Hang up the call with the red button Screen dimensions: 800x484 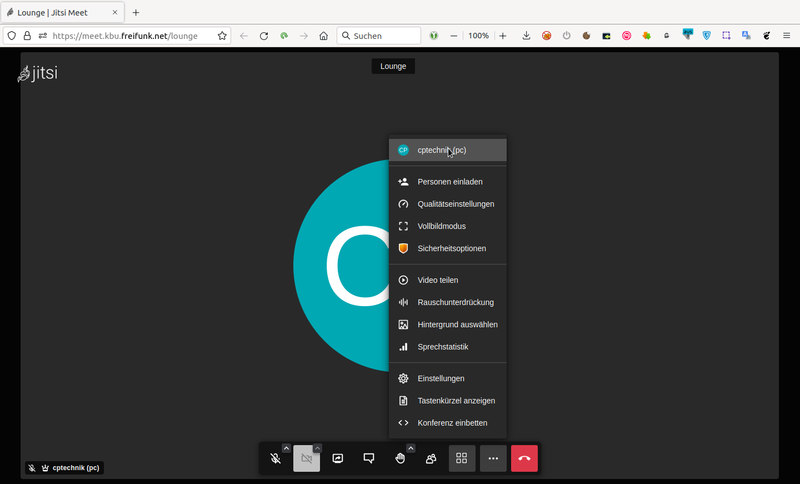pos(524,459)
